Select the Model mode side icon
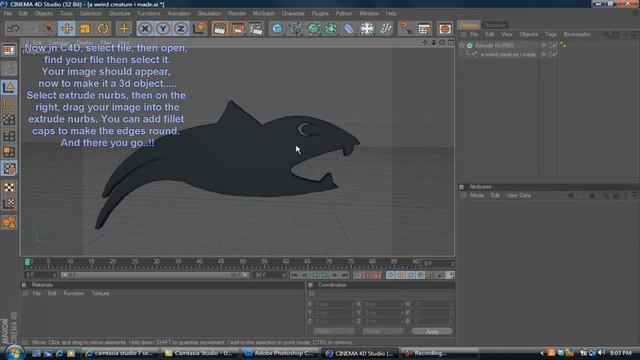The width and height of the screenshot is (640, 360). [x=9, y=88]
